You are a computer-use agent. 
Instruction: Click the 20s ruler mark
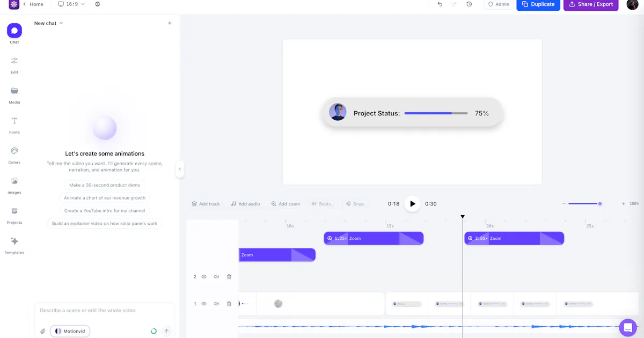[x=490, y=226]
